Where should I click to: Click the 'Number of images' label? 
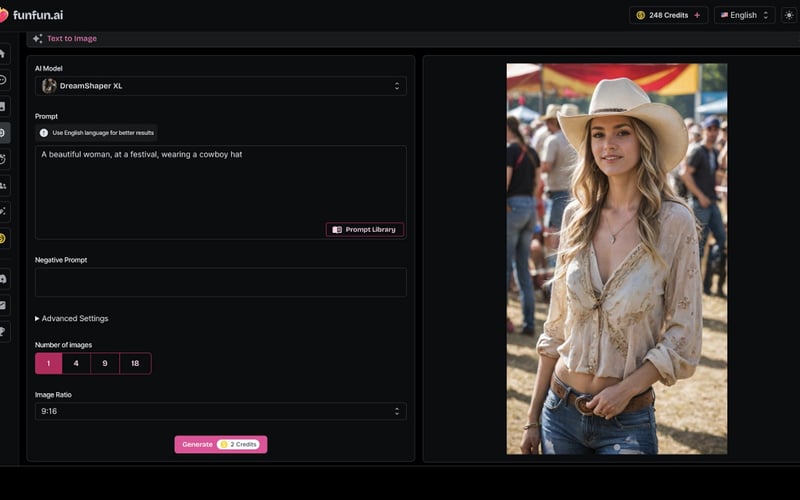(x=63, y=345)
